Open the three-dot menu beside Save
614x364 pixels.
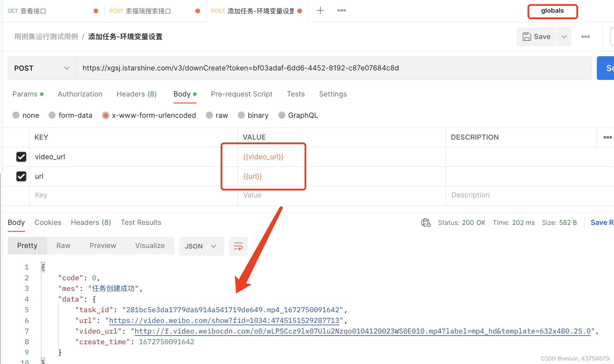point(585,37)
